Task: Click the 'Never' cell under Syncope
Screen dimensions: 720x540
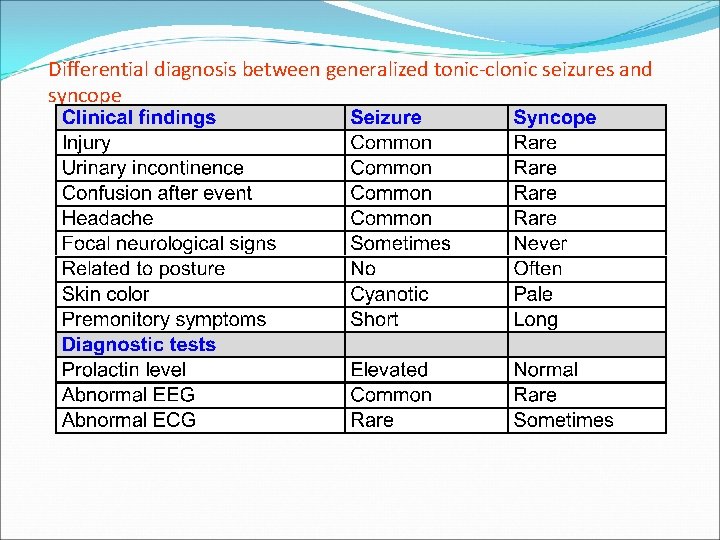Action: 540,243
